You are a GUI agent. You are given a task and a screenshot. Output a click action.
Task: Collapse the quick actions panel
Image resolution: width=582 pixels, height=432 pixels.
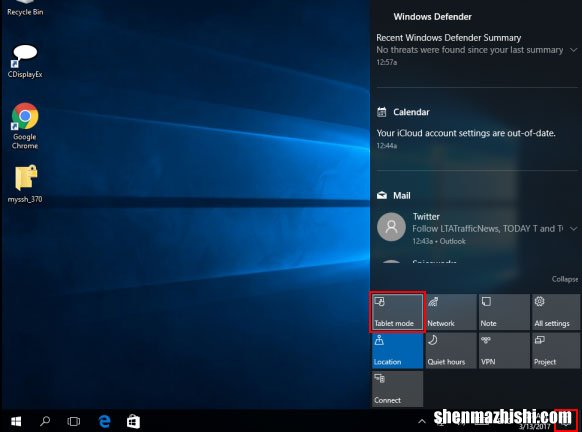(x=565, y=279)
